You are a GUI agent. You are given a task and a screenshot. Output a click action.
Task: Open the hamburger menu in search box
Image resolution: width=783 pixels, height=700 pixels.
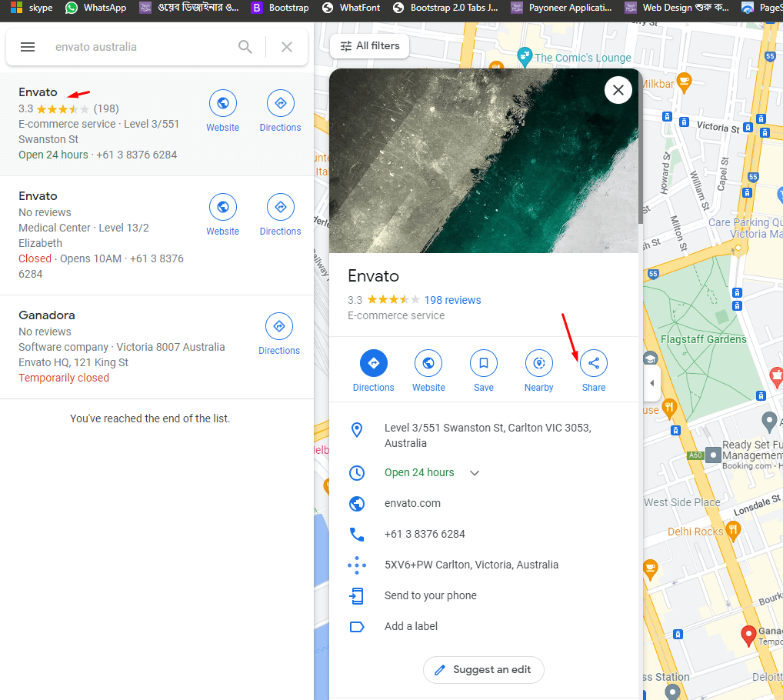pos(28,47)
